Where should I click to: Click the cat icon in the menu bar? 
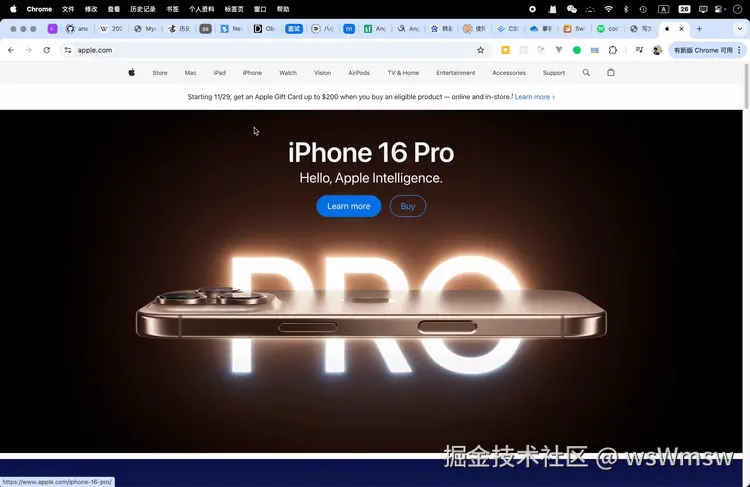552,9
